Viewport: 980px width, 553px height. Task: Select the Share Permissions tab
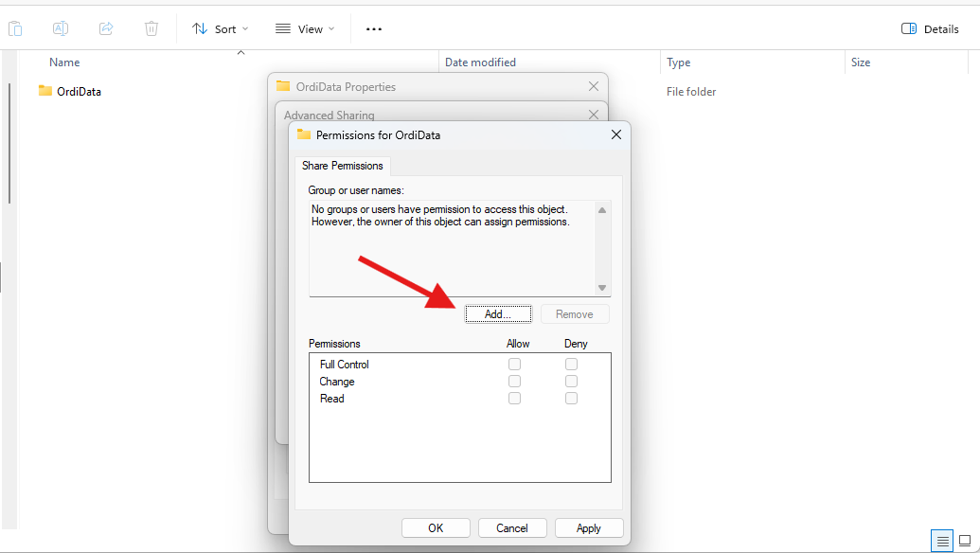coord(343,166)
